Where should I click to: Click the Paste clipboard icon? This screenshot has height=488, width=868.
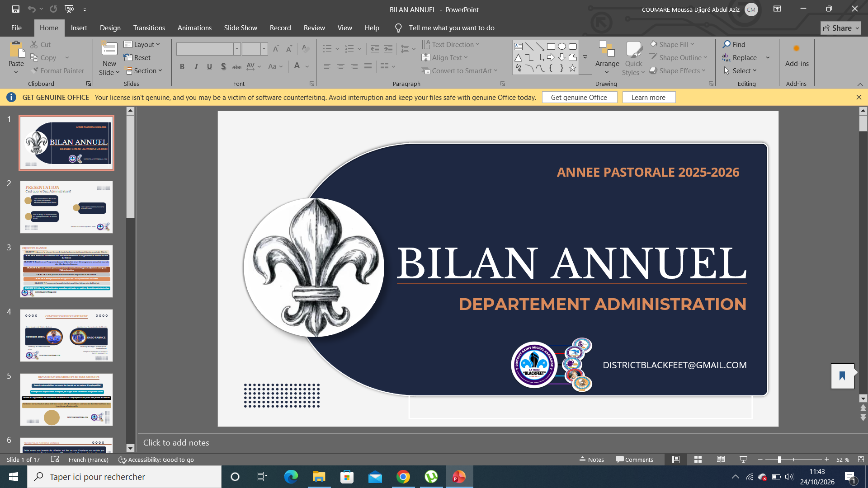tap(16, 49)
